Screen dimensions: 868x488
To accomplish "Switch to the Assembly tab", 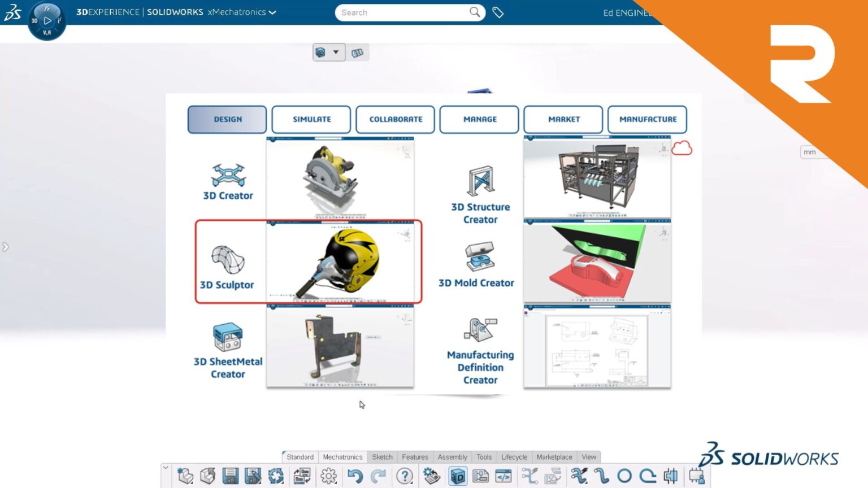I will point(452,457).
